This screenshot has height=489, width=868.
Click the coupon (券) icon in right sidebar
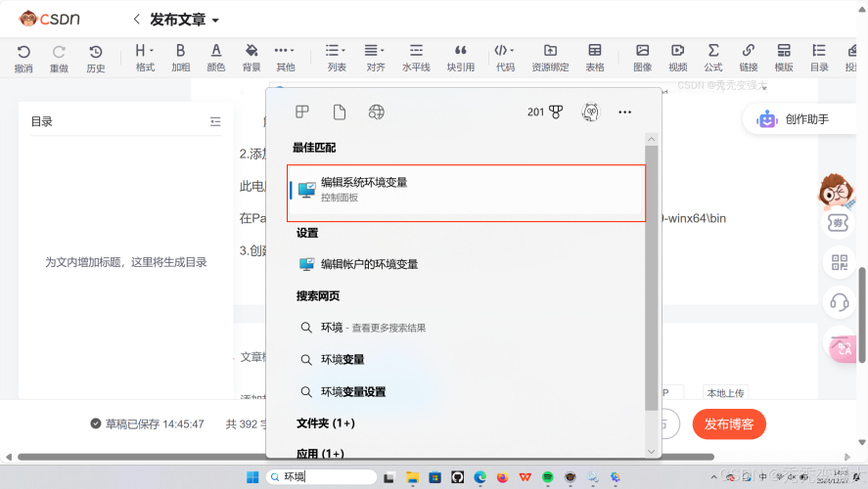coord(838,223)
